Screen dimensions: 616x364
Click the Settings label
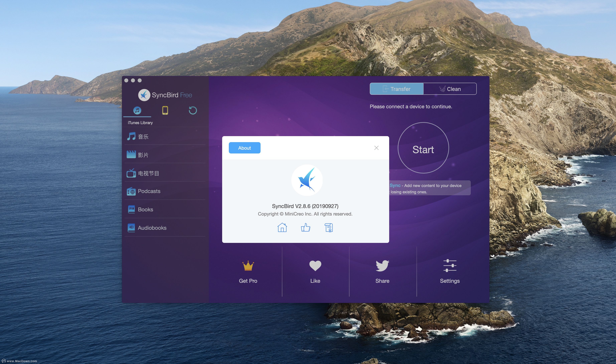coord(450,281)
